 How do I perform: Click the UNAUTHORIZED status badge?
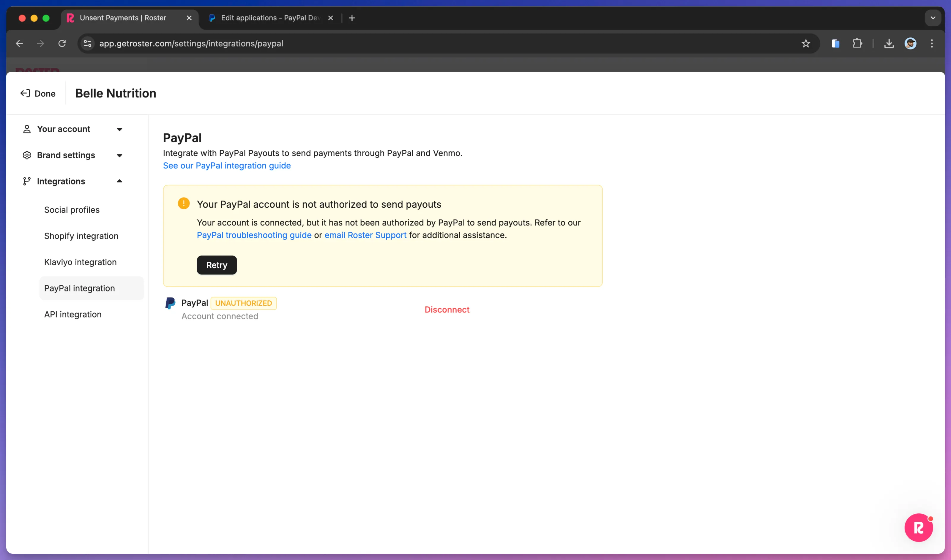coord(243,303)
